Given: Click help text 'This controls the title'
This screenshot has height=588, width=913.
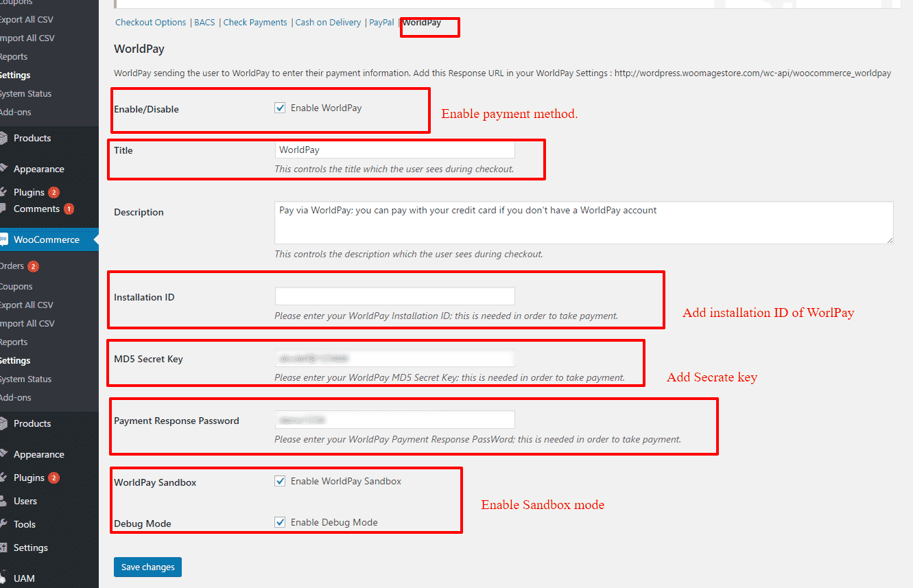Looking at the screenshot, I should pyautogui.click(x=394, y=169).
